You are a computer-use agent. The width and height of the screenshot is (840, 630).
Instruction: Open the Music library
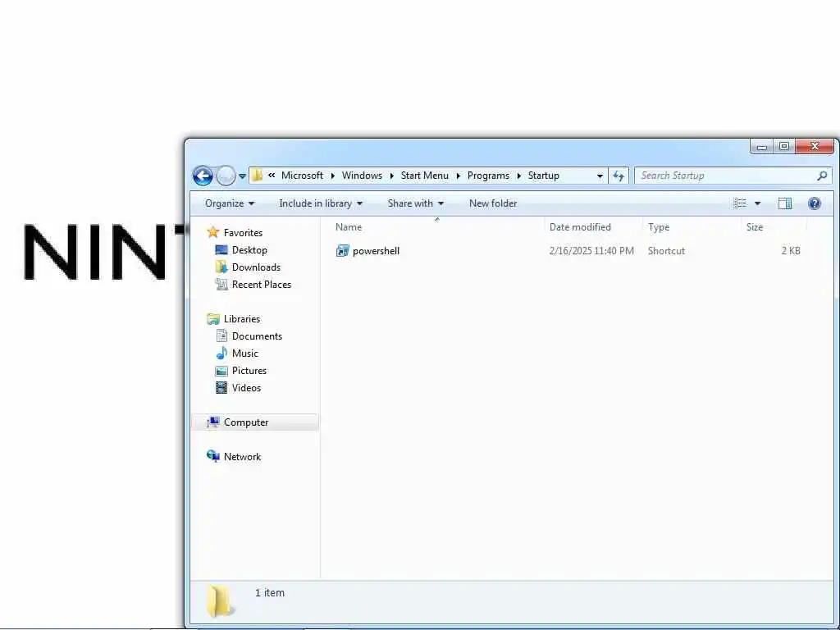[x=245, y=353]
